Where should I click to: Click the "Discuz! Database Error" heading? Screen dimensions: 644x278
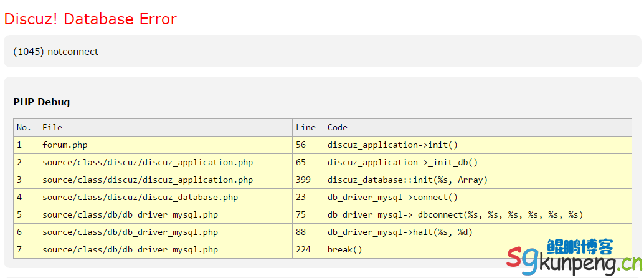pyautogui.click(x=90, y=19)
